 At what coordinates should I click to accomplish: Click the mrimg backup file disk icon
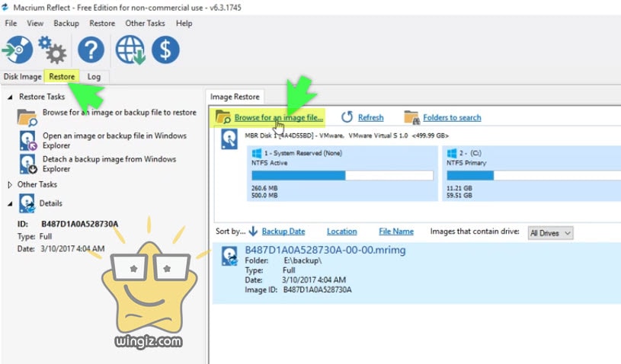tap(229, 256)
